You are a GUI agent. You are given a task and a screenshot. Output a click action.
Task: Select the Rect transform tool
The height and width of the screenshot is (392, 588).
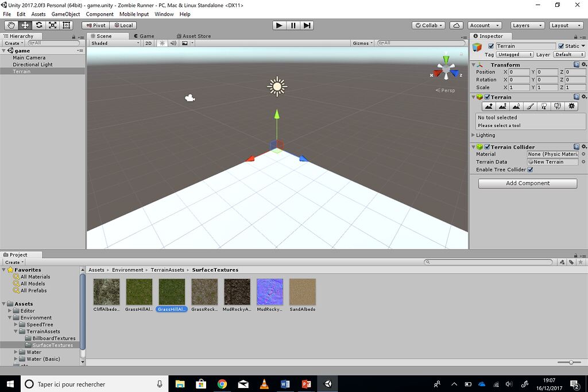point(66,25)
